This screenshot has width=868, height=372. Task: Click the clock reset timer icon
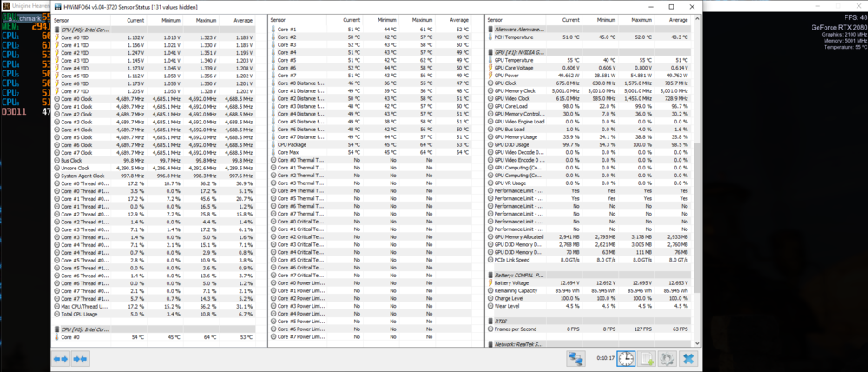coord(625,358)
